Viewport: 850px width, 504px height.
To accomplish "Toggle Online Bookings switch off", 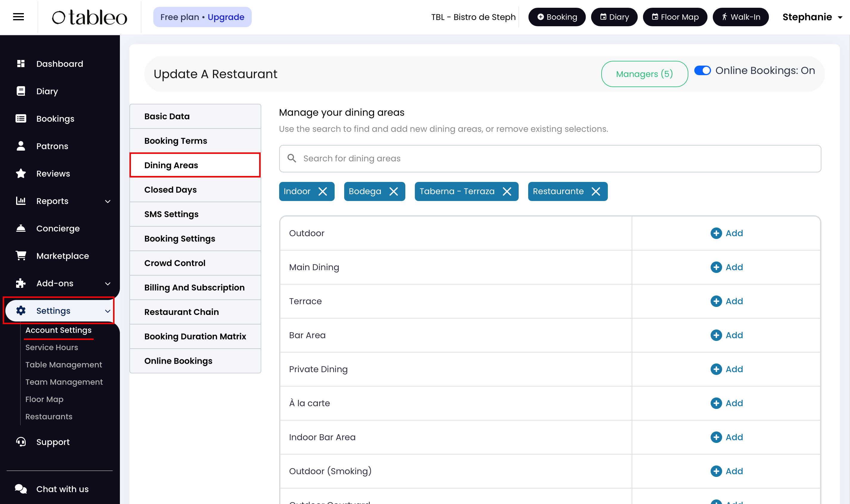I will 702,71.
